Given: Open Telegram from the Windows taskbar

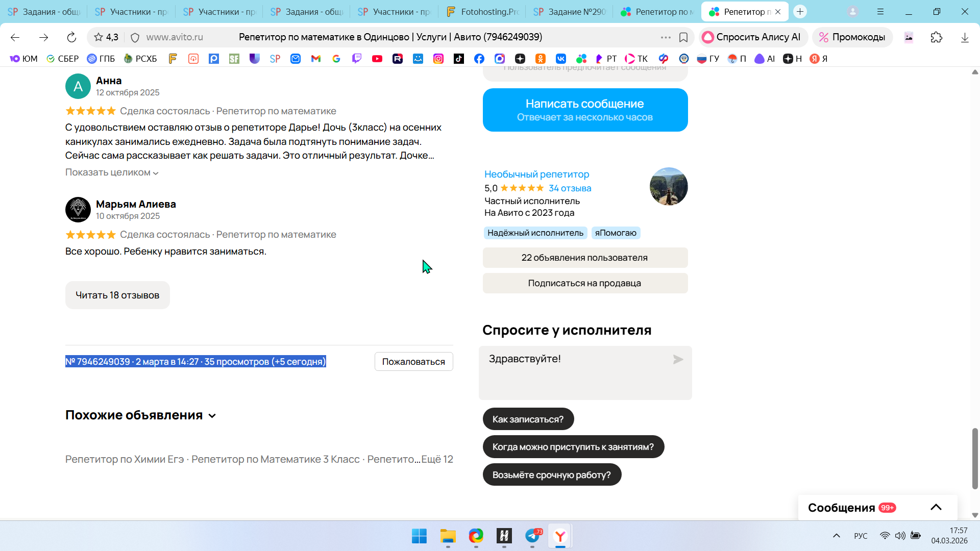Looking at the screenshot, I should click(x=532, y=536).
